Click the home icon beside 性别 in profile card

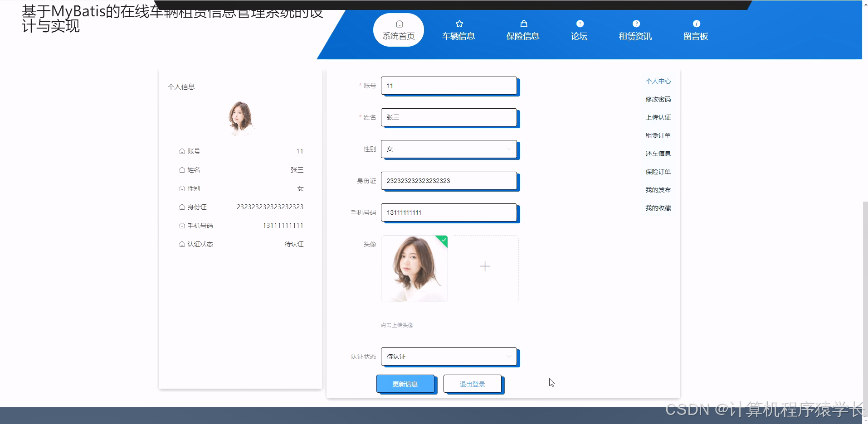click(182, 188)
